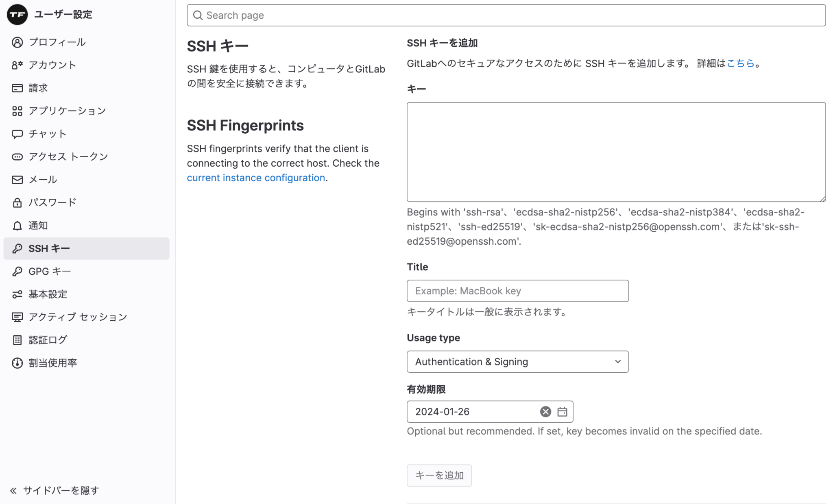Screen dimensions: 833x504
Task: Open the 基本設定 section
Action: (48, 294)
